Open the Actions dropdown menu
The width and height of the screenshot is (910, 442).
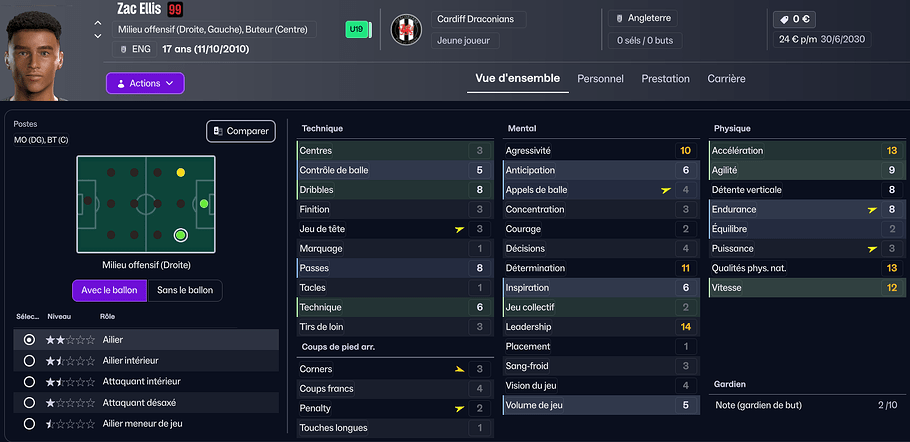pos(145,83)
